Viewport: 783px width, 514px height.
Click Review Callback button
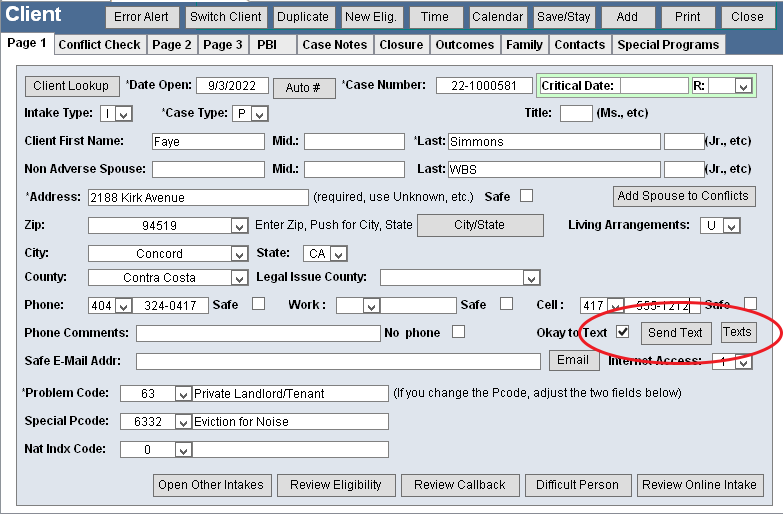[x=460, y=485]
